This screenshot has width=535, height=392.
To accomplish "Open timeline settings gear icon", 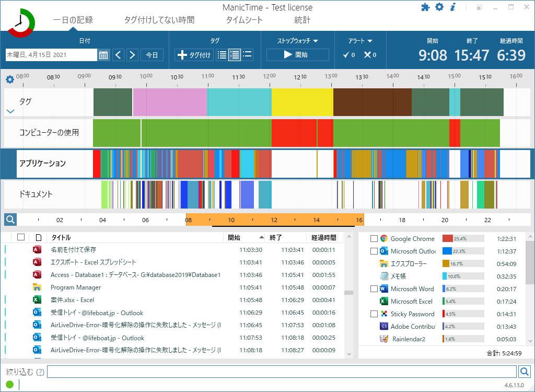I will pyautogui.click(x=9, y=79).
